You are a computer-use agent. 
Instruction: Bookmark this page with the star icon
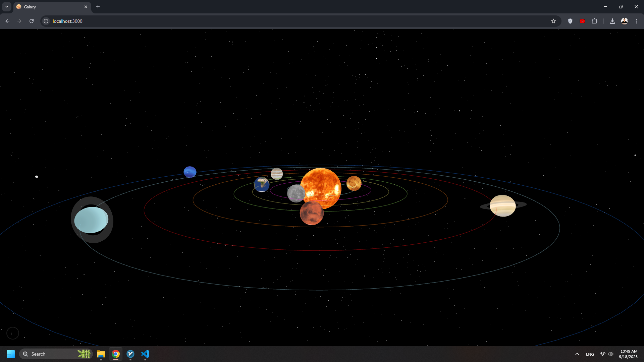[x=553, y=21]
